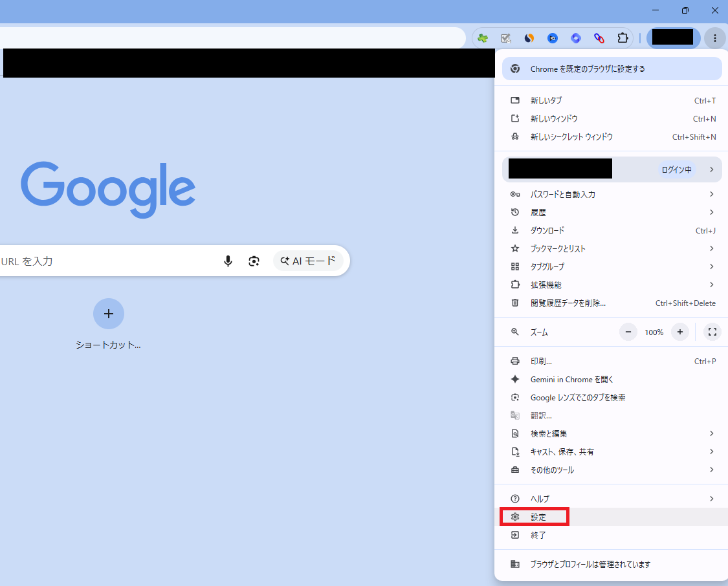Click the puzzle-piece Extensions toolbar icon
The width and height of the screenshot is (728, 586).
click(623, 38)
